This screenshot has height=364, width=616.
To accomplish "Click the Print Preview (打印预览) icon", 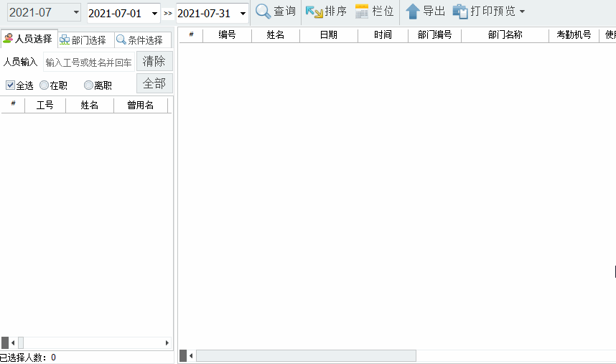I will click(460, 11).
